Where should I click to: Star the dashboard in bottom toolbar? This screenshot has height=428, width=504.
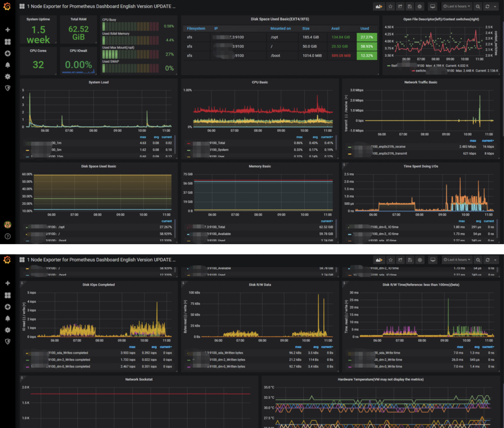coord(390,260)
